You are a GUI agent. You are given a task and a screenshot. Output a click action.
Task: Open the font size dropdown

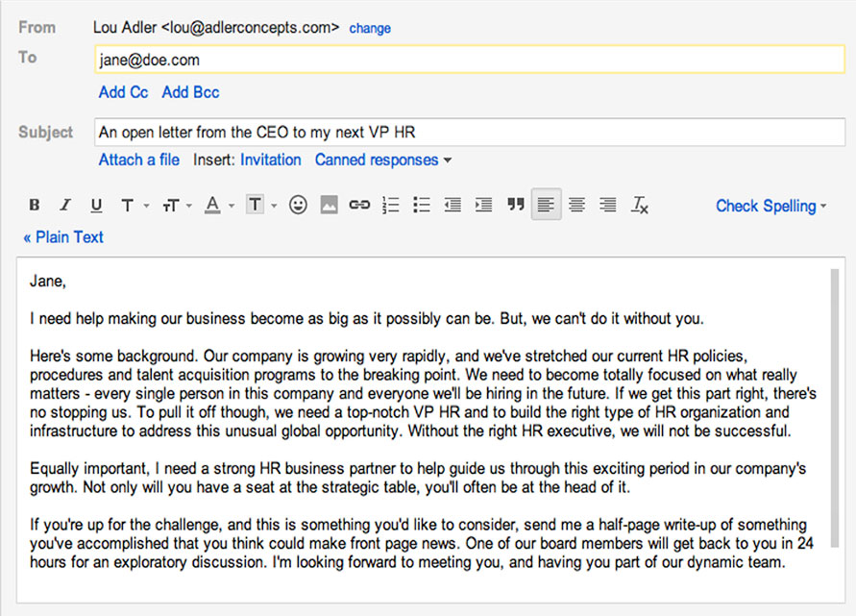point(176,205)
